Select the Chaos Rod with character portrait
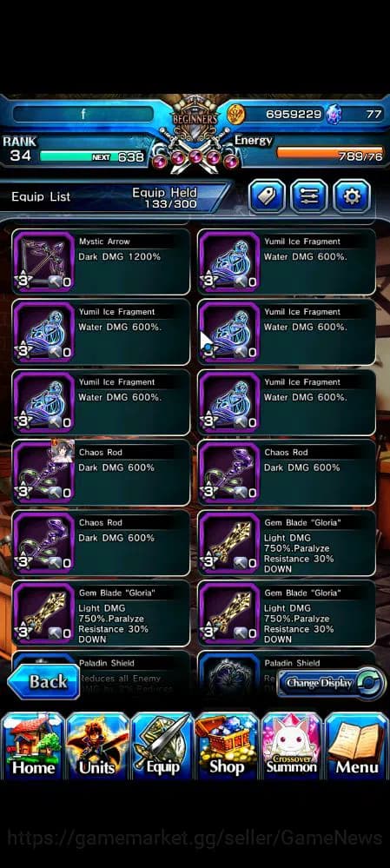 (x=101, y=472)
